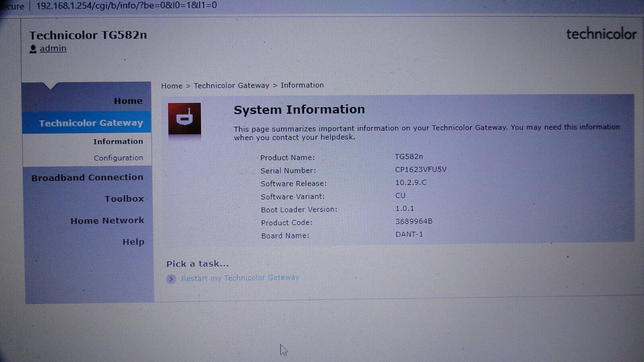644x362 pixels.
Task: Click the System Information heading
Action: tap(299, 109)
